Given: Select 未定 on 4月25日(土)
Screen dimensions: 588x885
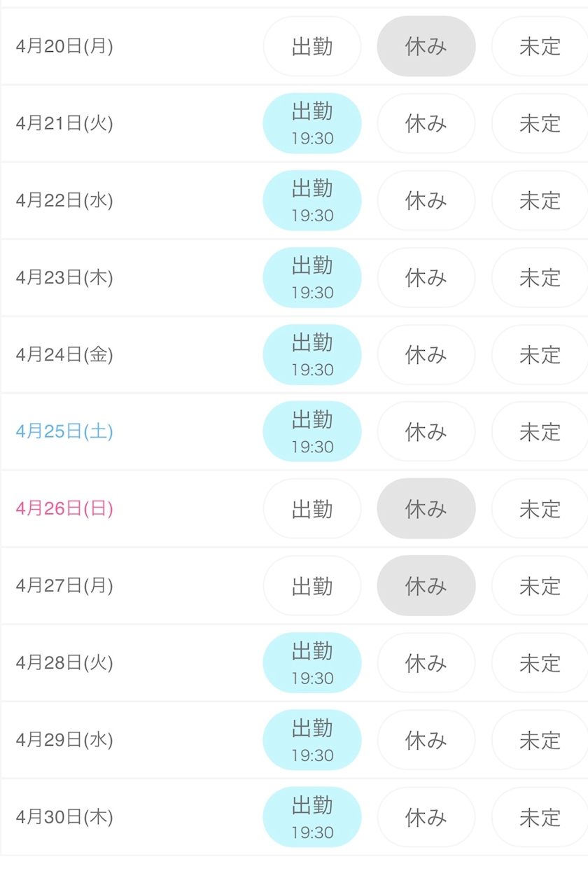Looking at the screenshot, I should pos(540,431).
